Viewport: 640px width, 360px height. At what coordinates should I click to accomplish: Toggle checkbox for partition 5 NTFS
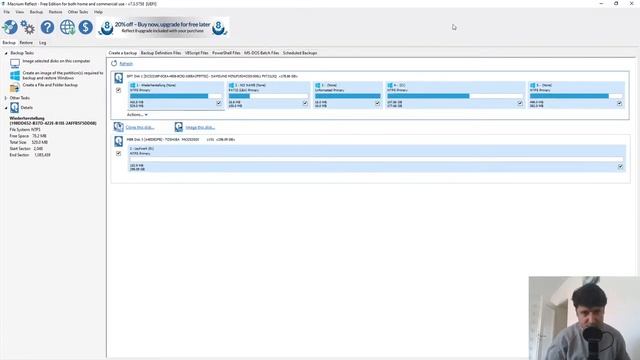click(x=620, y=103)
